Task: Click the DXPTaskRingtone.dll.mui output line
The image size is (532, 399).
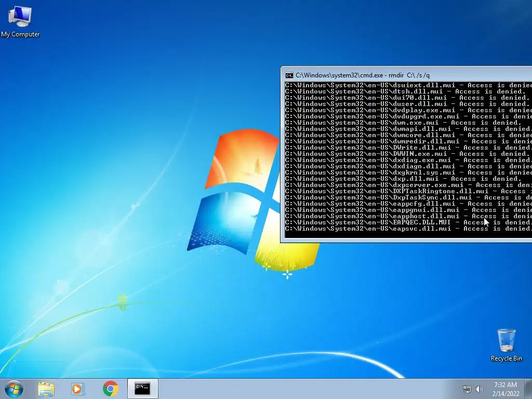Action: (408, 191)
